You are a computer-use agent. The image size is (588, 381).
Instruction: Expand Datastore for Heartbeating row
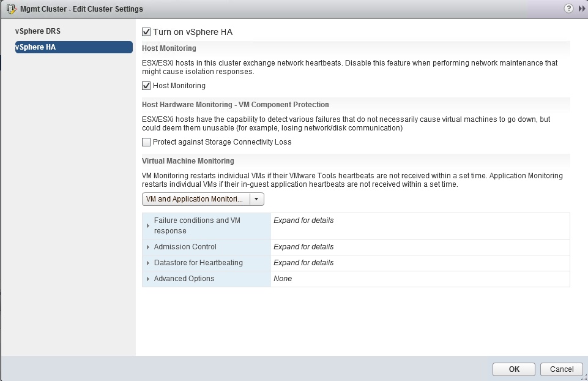coord(149,263)
